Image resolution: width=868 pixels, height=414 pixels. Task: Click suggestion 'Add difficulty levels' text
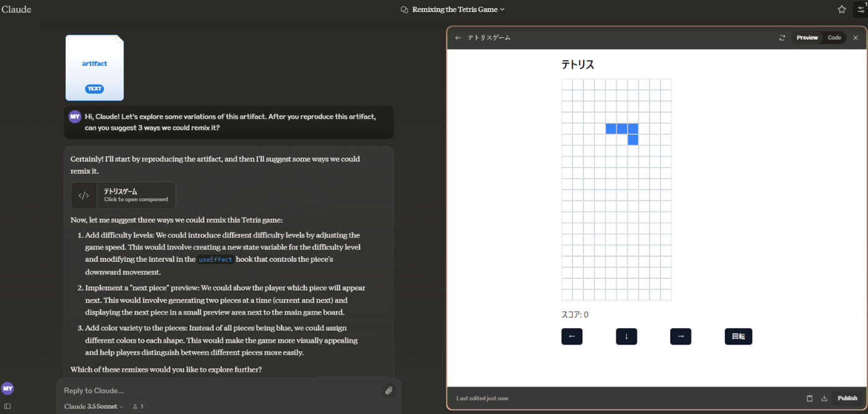(x=223, y=253)
